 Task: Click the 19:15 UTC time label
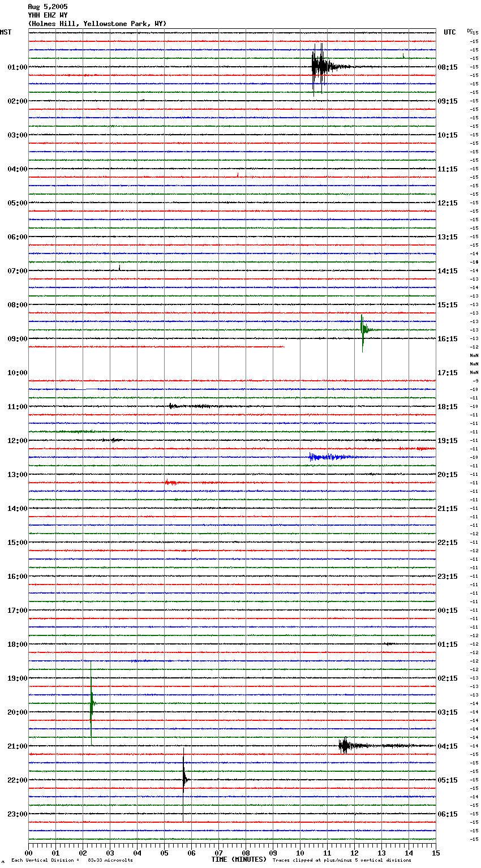point(448,441)
